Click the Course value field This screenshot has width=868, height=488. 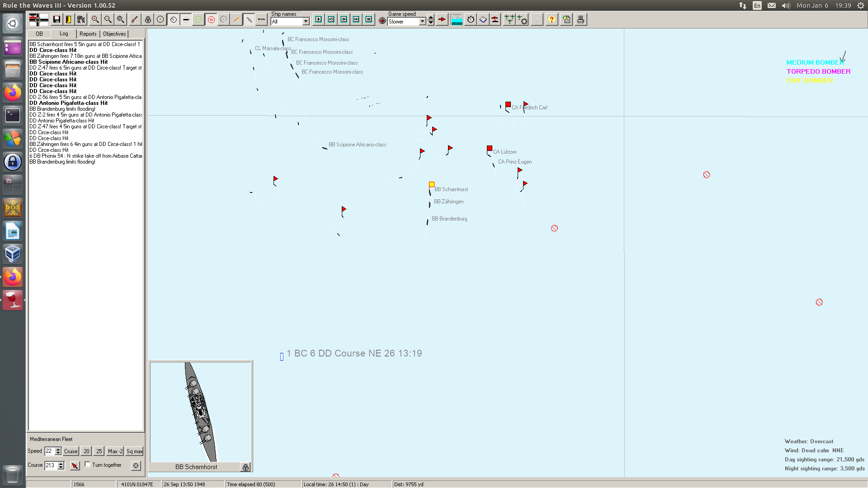pos(51,465)
